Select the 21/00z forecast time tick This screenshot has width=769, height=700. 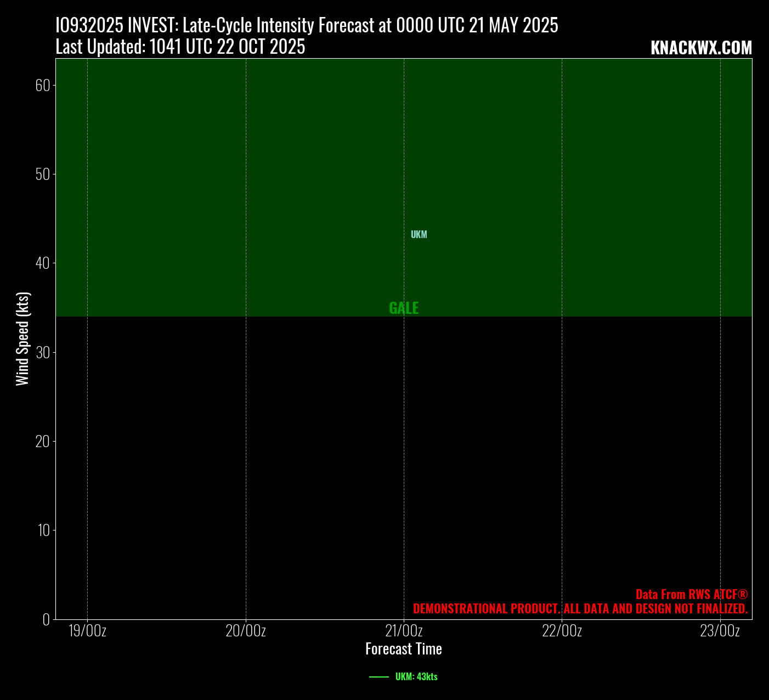[x=404, y=631]
